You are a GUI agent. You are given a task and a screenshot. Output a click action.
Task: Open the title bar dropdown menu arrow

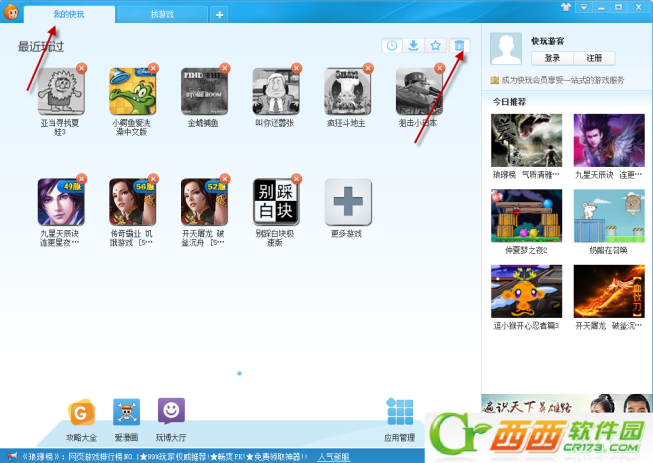(584, 7)
